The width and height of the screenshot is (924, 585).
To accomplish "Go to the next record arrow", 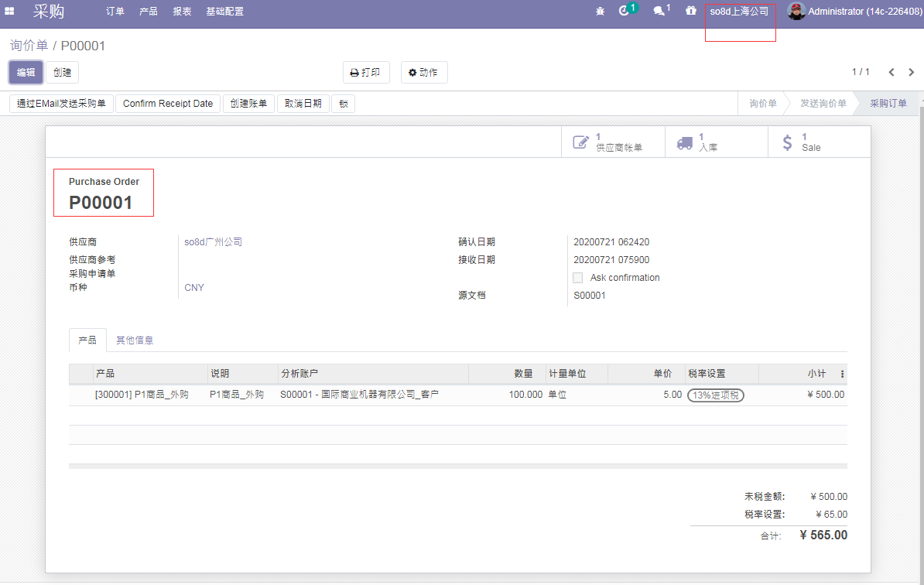I will click(911, 72).
